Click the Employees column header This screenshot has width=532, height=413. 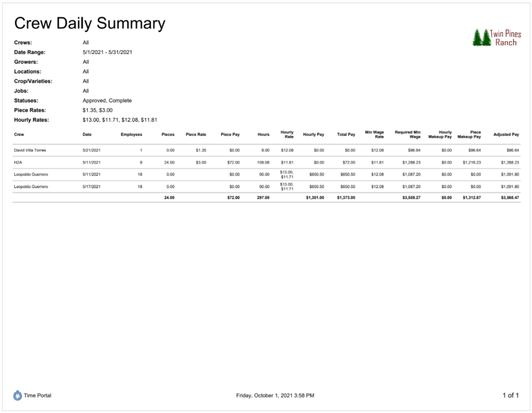(131, 135)
